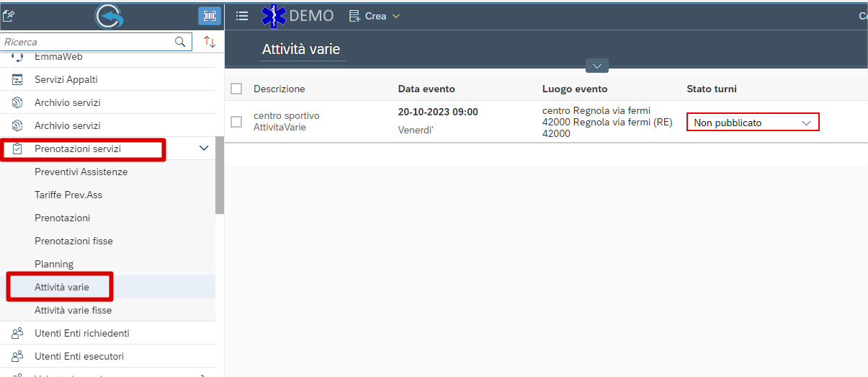The height and width of the screenshot is (377, 868).
Task: Select Planning from the sidebar menu
Action: pyautogui.click(x=54, y=264)
